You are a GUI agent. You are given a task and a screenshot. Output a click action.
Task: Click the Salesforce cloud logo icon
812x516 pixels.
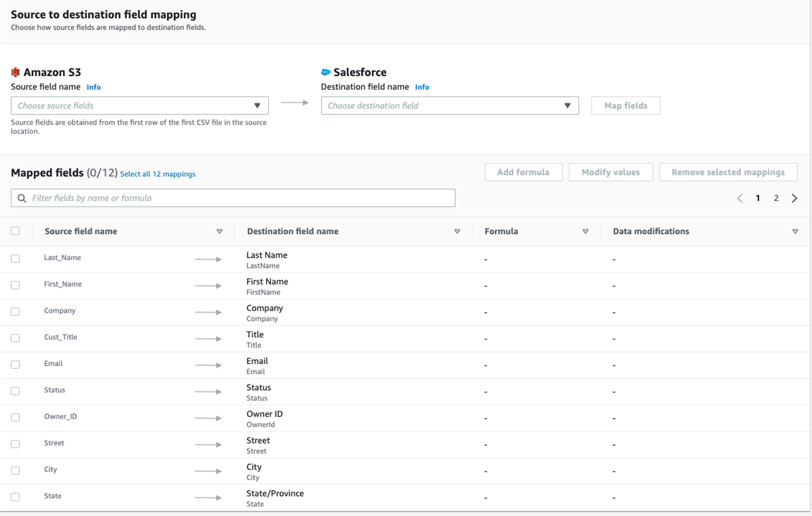[x=326, y=72]
